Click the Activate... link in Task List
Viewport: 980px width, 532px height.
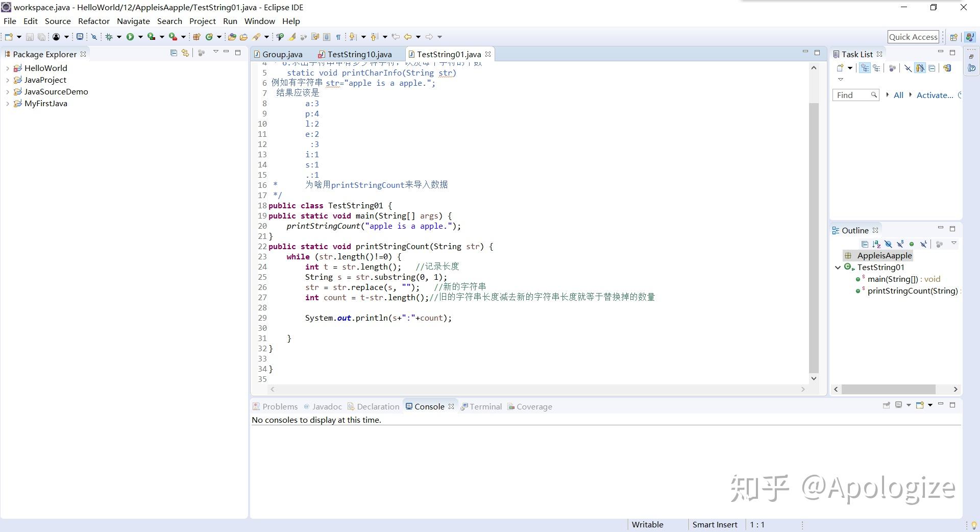935,95
